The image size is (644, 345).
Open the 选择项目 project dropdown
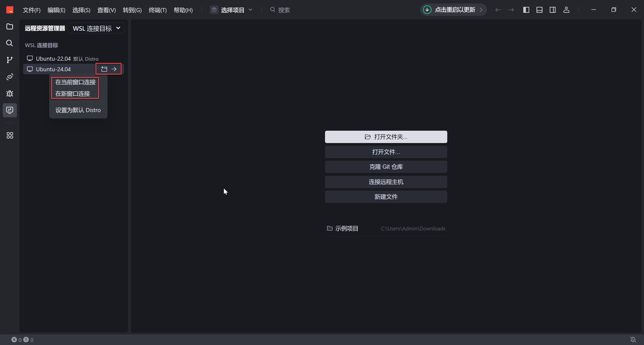click(232, 10)
